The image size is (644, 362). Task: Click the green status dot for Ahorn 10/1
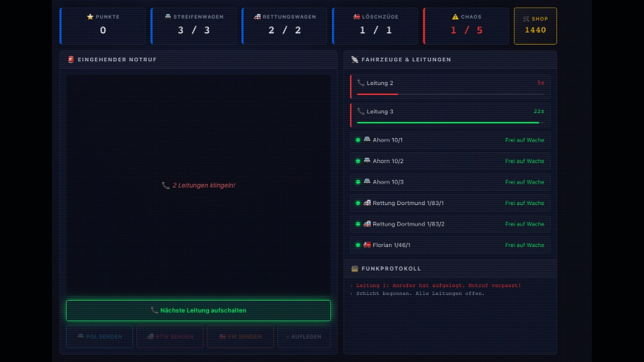pyautogui.click(x=358, y=140)
